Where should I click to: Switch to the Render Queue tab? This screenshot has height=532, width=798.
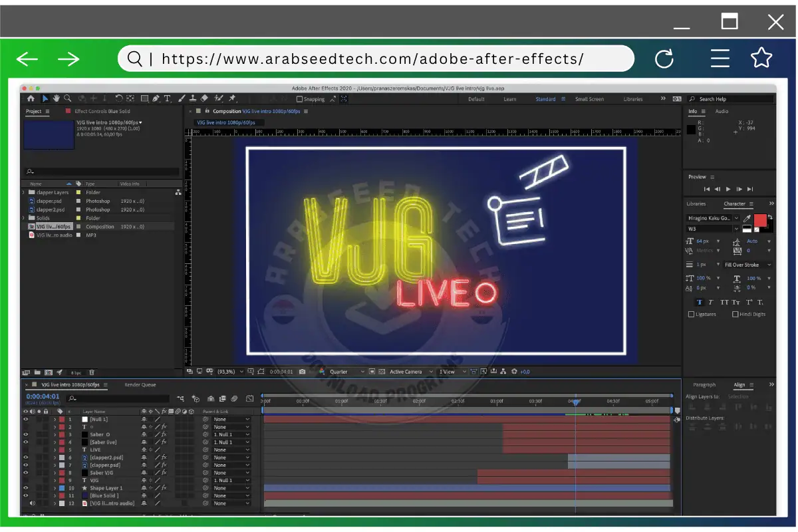[140, 385]
